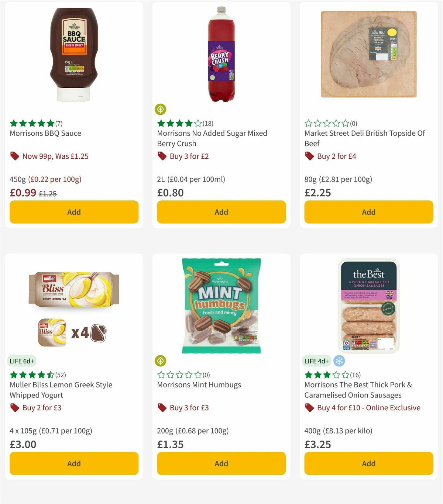Click the empty star rating on Mint Humbugs
This screenshot has height=504, width=443.
(x=179, y=374)
